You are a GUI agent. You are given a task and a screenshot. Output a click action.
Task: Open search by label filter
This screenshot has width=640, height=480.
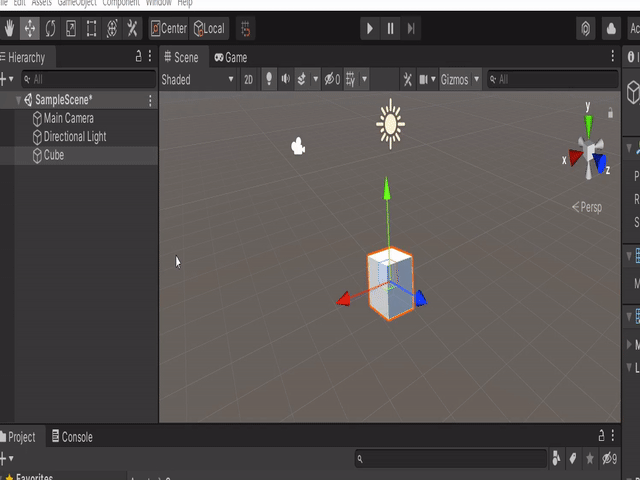(573, 459)
